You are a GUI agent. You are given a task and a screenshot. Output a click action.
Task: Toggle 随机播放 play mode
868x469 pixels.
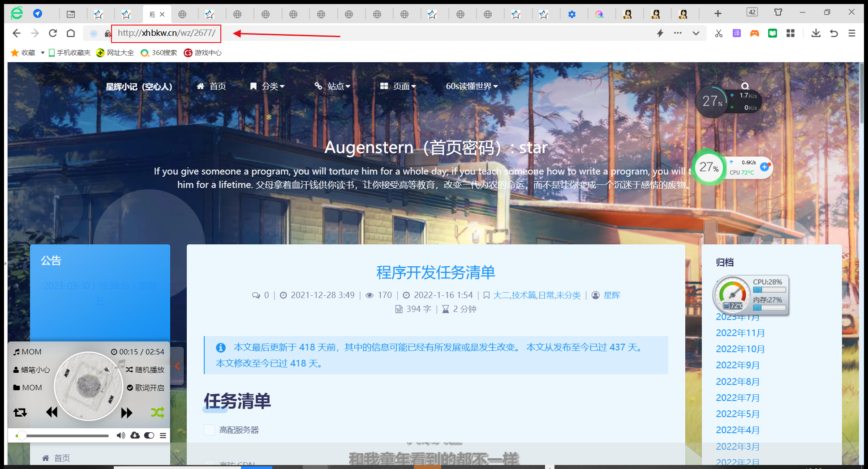click(x=145, y=370)
